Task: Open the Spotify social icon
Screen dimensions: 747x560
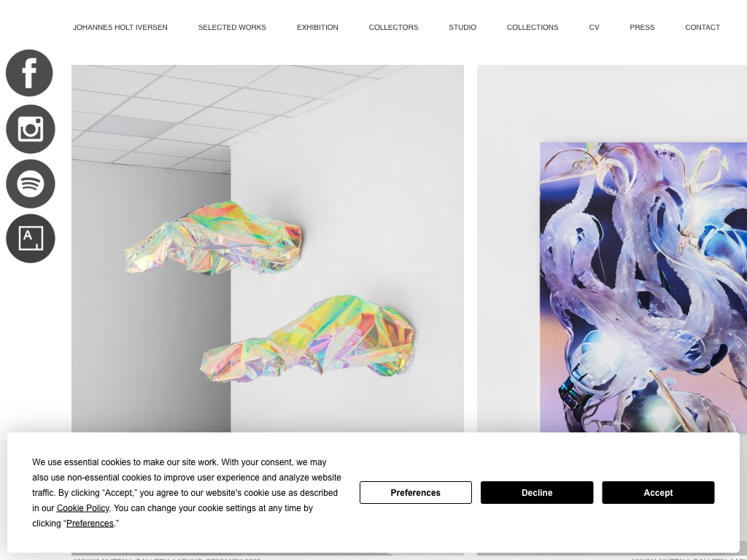Action: click(31, 184)
